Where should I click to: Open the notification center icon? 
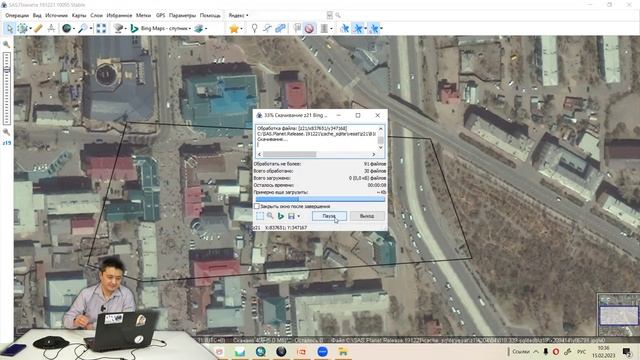[x=627, y=351]
